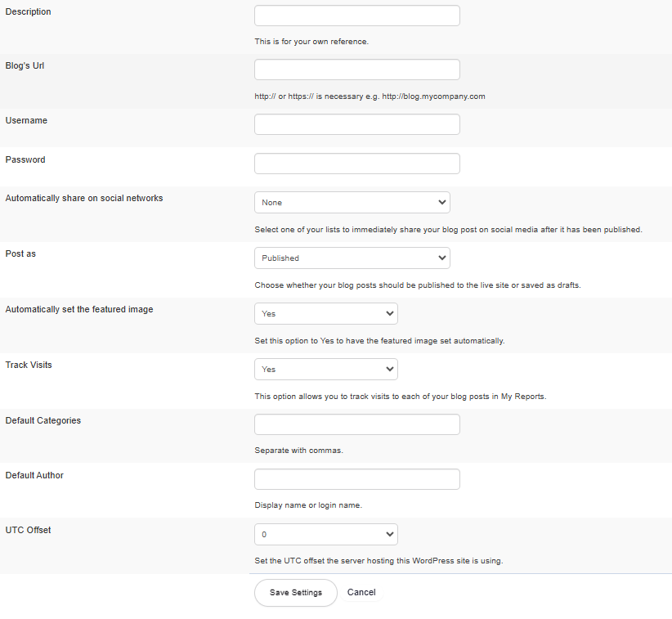Click the Default Author label text
Viewport: 672px width, 619px height.
[34, 475]
